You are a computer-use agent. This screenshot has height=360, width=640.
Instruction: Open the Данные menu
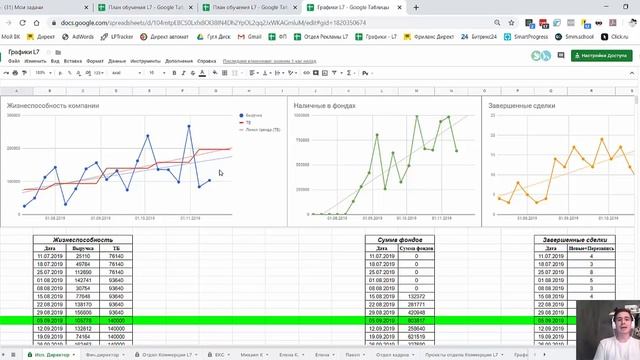[117, 61]
